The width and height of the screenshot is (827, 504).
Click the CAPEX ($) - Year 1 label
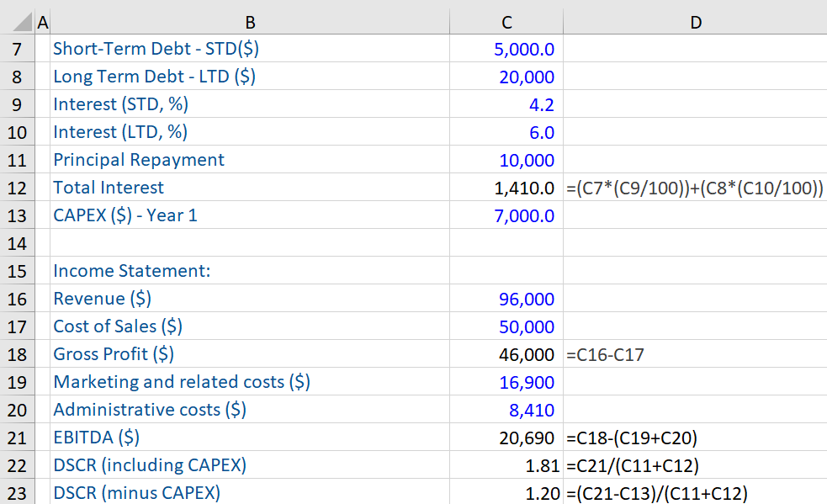[x=124, y=215]
